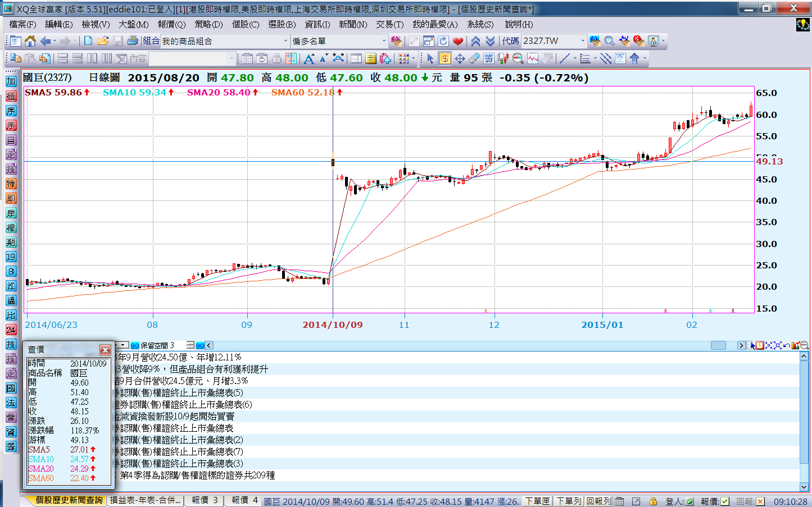The width and height of the screenshot is (812, 507).
Task: Toggle the 回報 checkbox in the status bar
Action: coord(760,501)
